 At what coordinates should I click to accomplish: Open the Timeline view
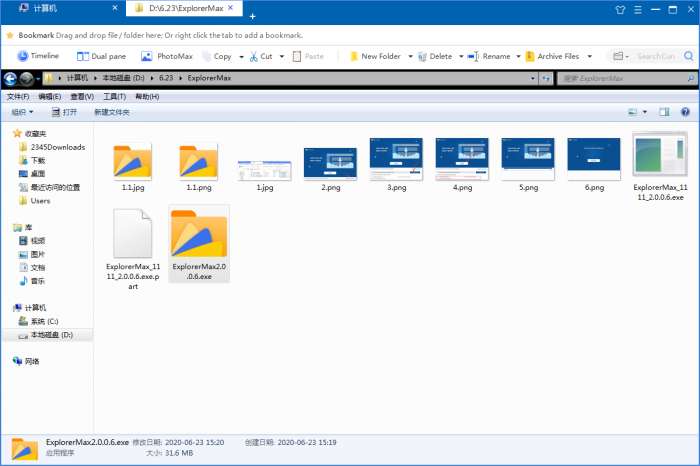click(x=38, y=56)
